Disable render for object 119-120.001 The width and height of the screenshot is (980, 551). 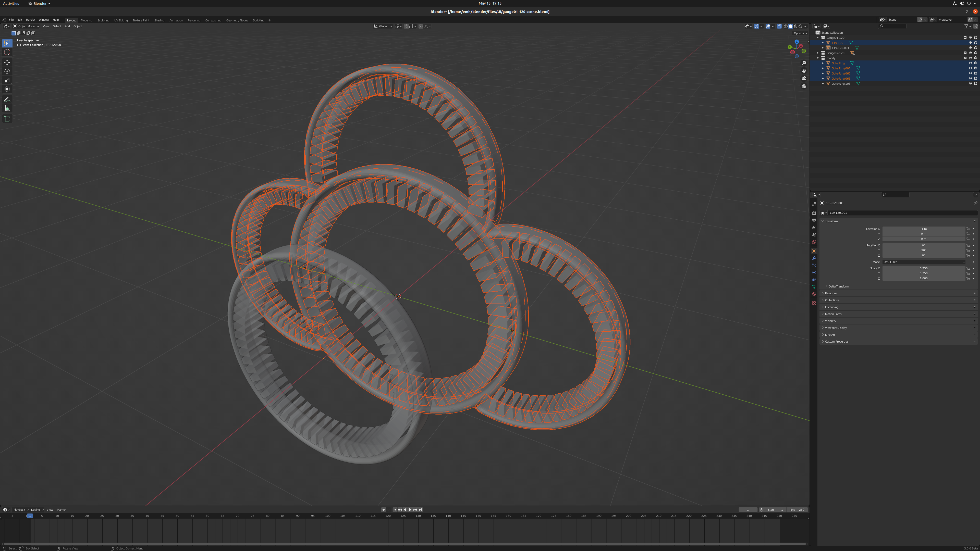point(975,48)
